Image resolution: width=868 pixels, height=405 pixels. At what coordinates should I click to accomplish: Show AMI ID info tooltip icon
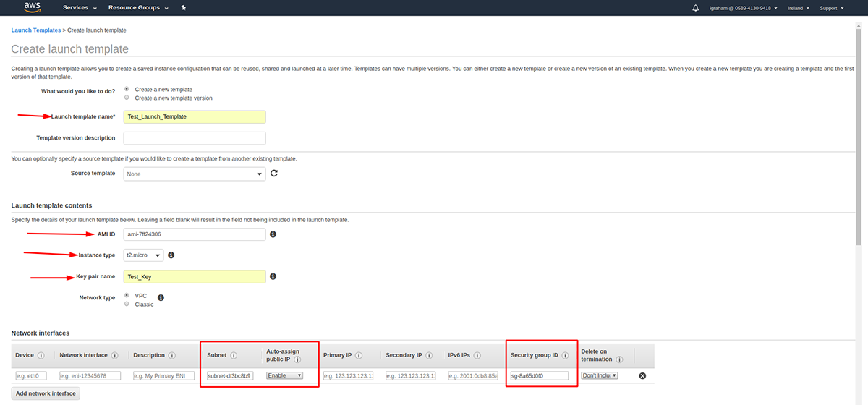point(273,234)
